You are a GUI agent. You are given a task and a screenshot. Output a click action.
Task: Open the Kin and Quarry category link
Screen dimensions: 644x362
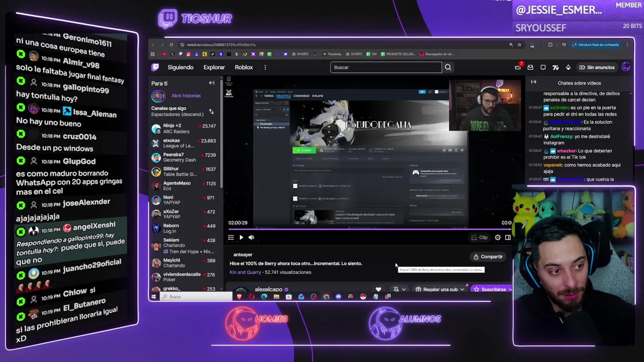pyautogui.click(x=246, y=272)
